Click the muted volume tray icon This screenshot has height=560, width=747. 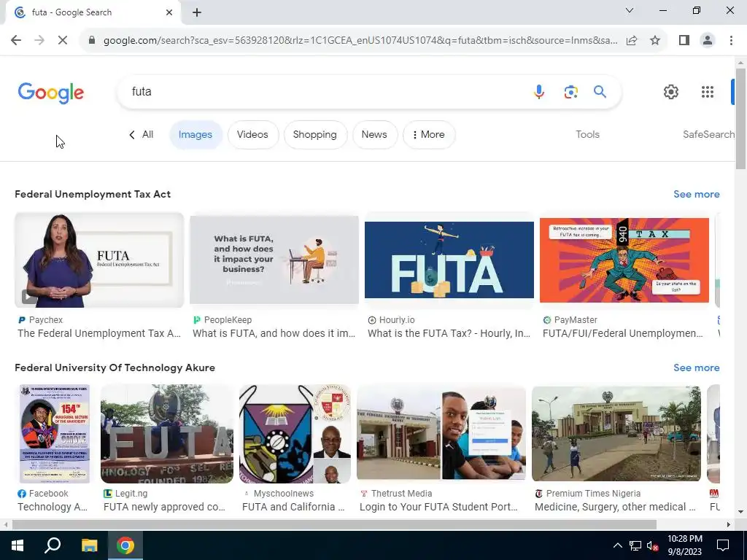tap(653, 545)
